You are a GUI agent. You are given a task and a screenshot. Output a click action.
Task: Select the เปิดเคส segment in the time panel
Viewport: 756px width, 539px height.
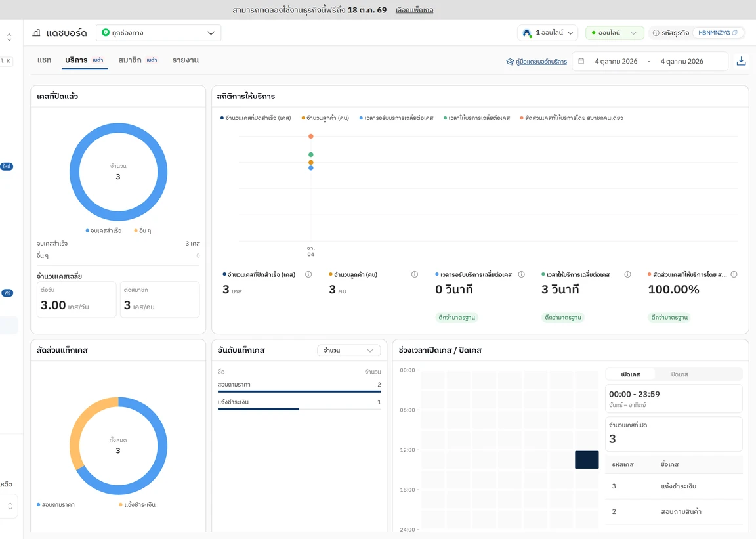631,374
